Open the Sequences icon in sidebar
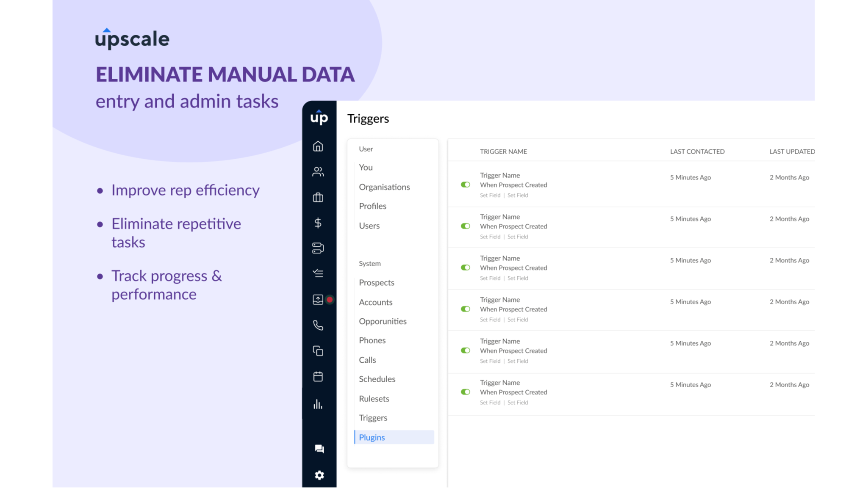 [318, 248]
